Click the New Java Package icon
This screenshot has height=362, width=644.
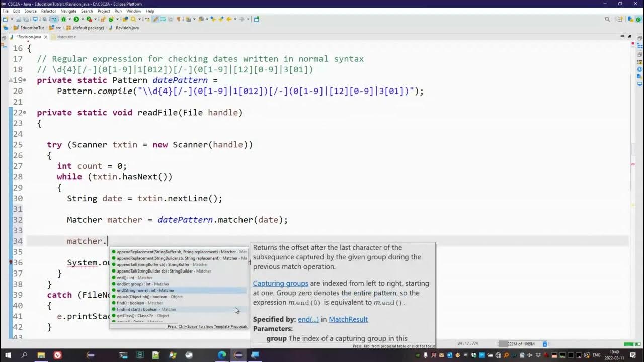(x=103, y=19)
